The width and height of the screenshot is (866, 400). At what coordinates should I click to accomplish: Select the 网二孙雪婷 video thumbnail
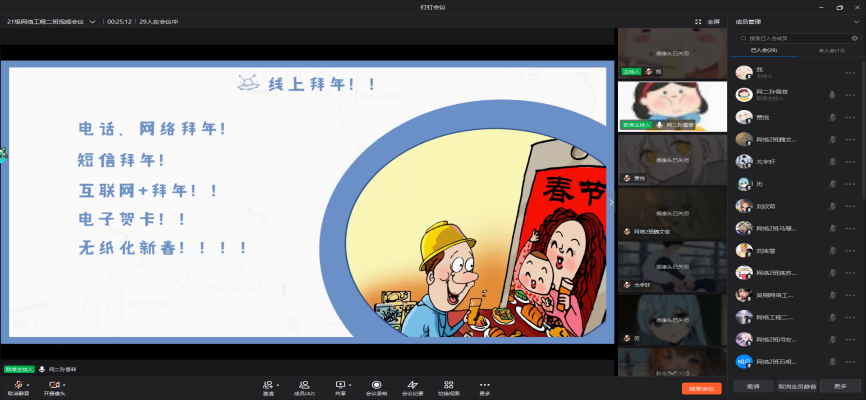click(657, 105)
